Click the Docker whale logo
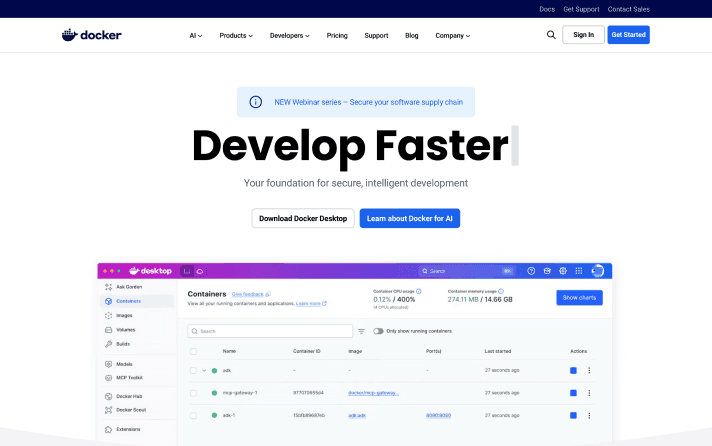712x446 pixels. pyautogui.click(x=91, y=35)
